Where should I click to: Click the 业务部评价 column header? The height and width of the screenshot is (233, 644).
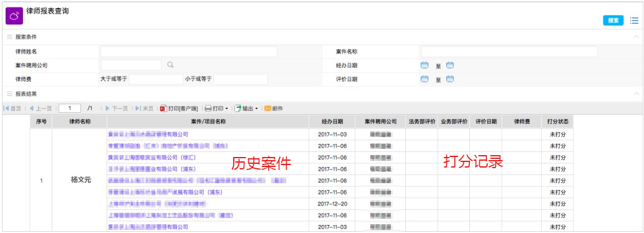454,122
